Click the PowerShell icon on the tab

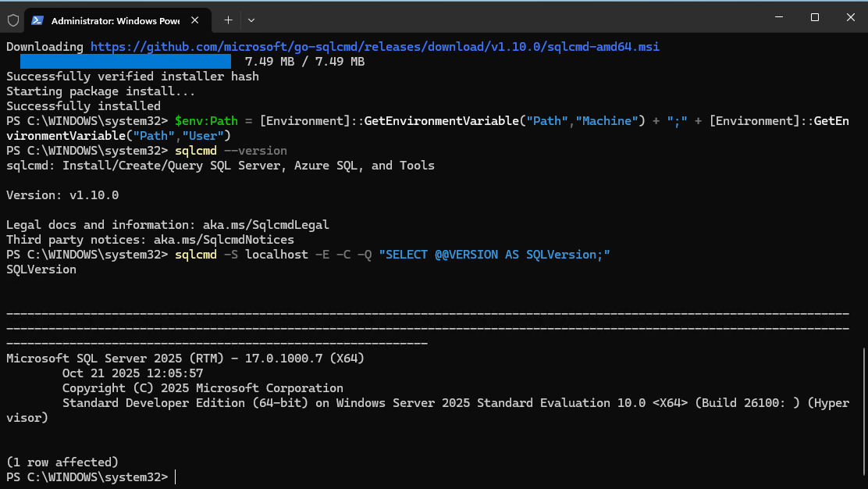(x=37, y=20)
